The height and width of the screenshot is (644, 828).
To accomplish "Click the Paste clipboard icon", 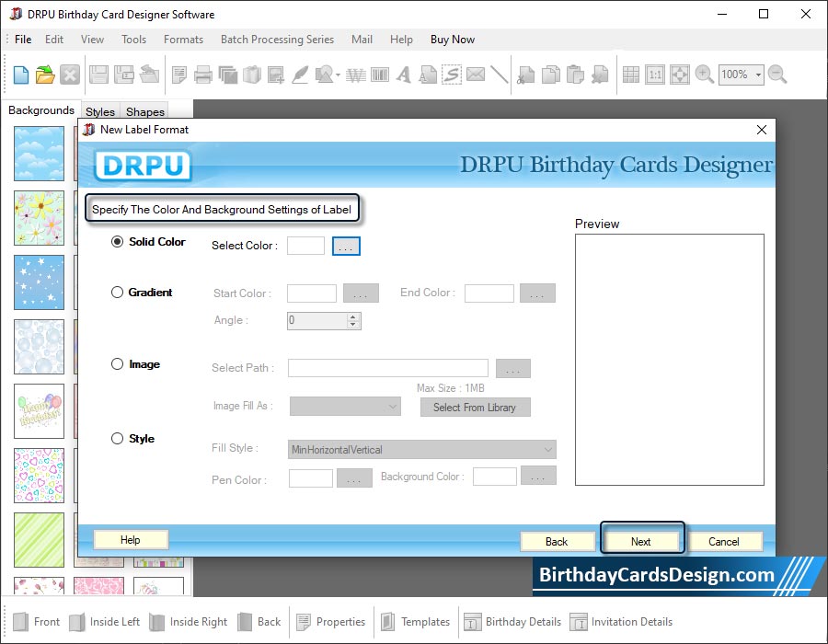I will click(575, 75).
